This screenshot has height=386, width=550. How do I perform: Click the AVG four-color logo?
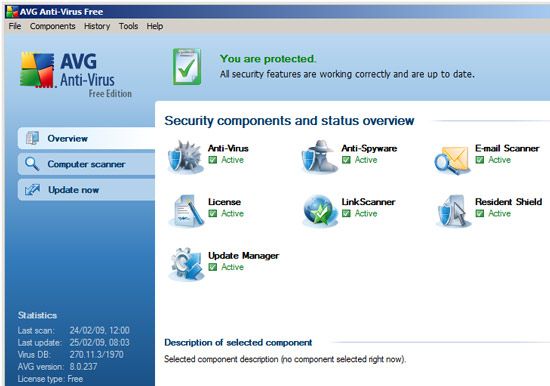[x=38, y=70]
